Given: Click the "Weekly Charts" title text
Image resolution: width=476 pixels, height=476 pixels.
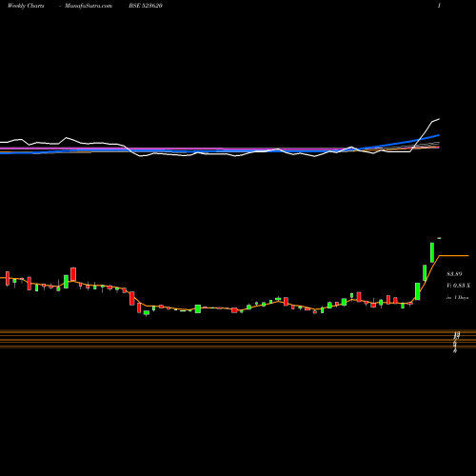Looking at the screenshot, I should point(26,6).
